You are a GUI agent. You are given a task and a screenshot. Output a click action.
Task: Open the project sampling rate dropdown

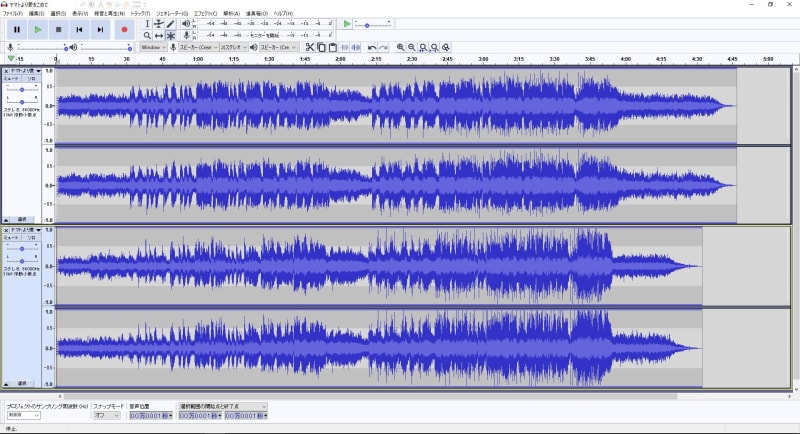tap(23, 416)
